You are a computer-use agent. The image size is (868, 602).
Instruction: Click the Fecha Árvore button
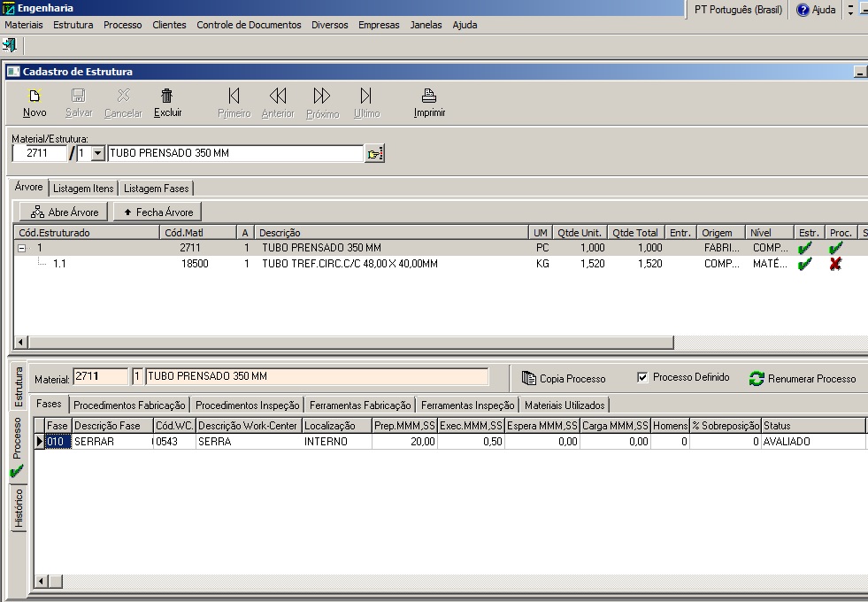[x=157, y=212]
